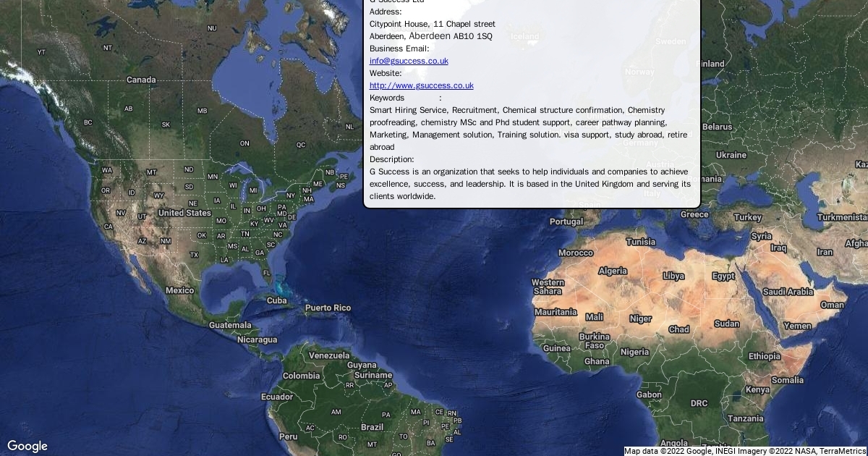Click on the Cuba map label
This screenshot has height=456, width=868.
pyautogui.click(x=277, y=300)
